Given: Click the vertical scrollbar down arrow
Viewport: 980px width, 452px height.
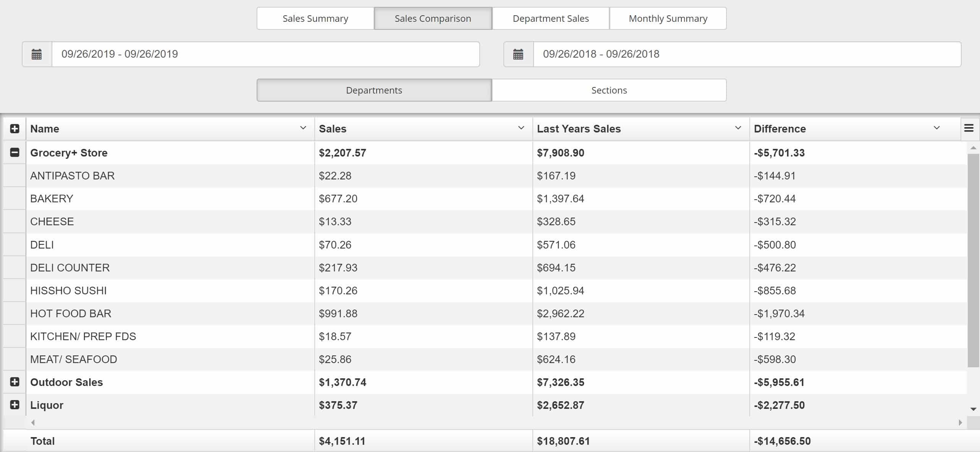Looking at the screenshot, I should (973, 409).
